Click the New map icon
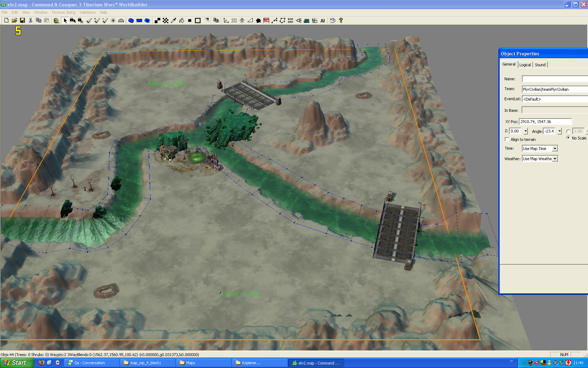The width and height of the screenshot is (588, 368). (6, 20)
